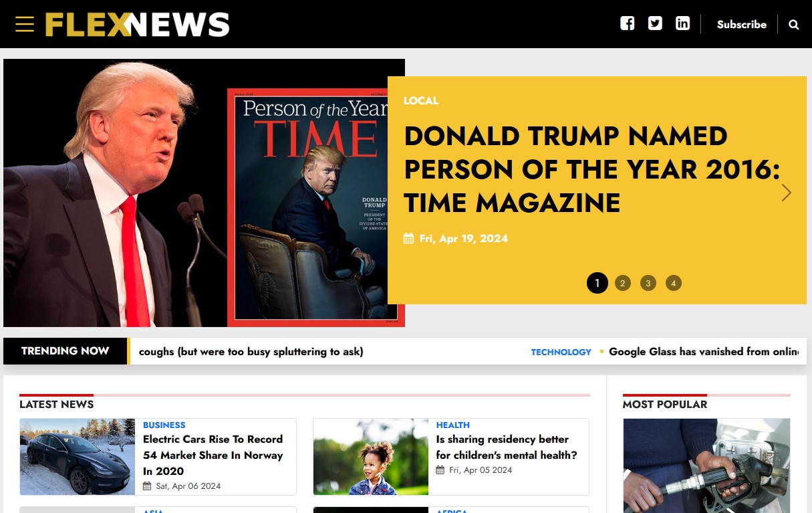Image resolution: width=812 pixels, height=513 pixels.
Task: Click calendar icon beside Fri, Apr 05 2024
Action: [440, 470]
